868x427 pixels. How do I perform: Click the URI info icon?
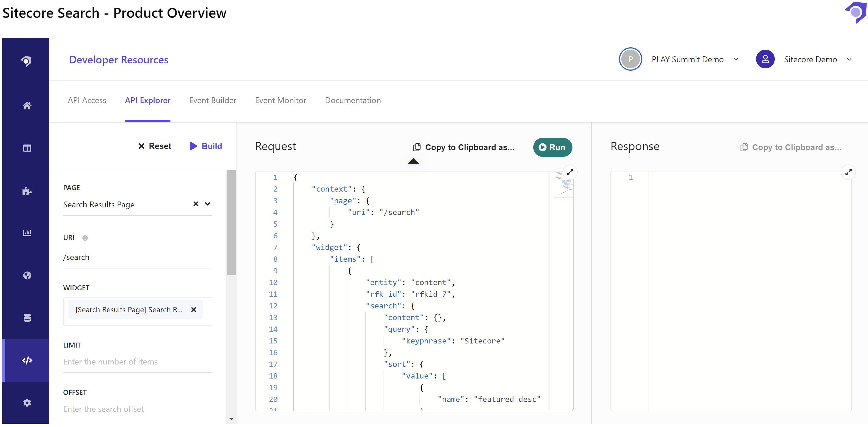click(x=85, y=238)
